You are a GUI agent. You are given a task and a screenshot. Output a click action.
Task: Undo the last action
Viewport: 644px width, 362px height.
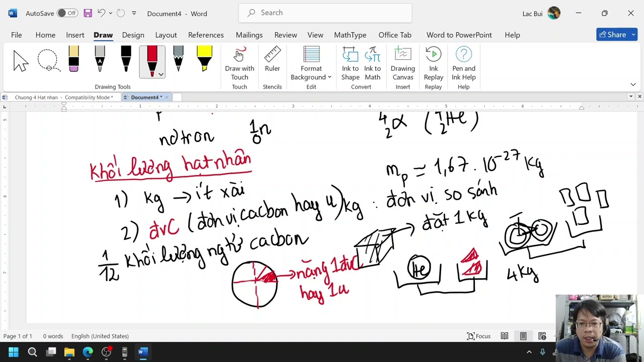[101, 13]
